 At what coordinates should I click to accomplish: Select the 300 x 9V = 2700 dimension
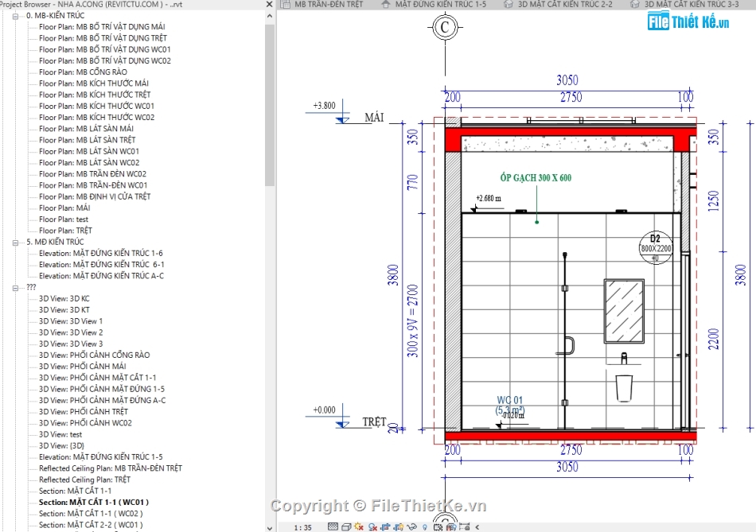[413, 321]
